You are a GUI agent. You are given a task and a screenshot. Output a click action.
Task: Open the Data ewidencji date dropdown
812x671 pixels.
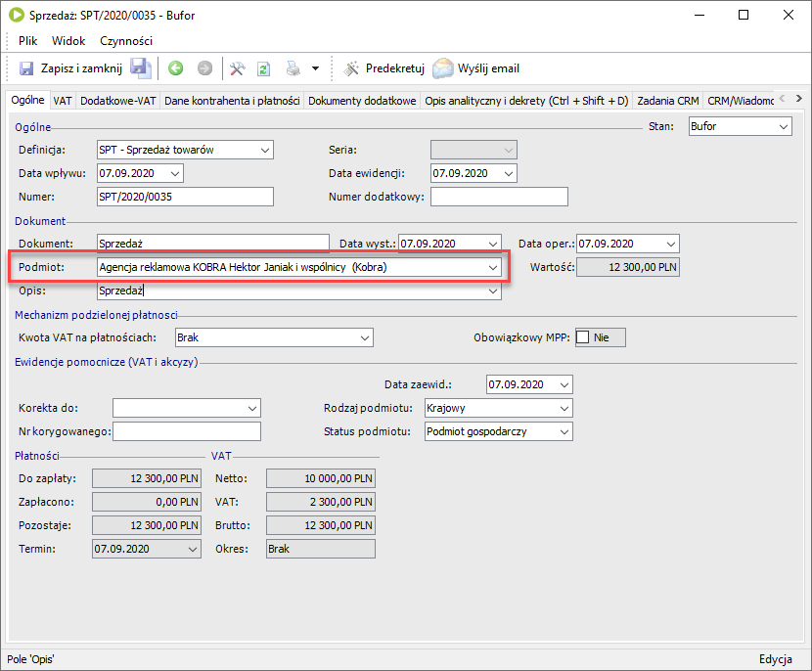click(x=509, y=173)
